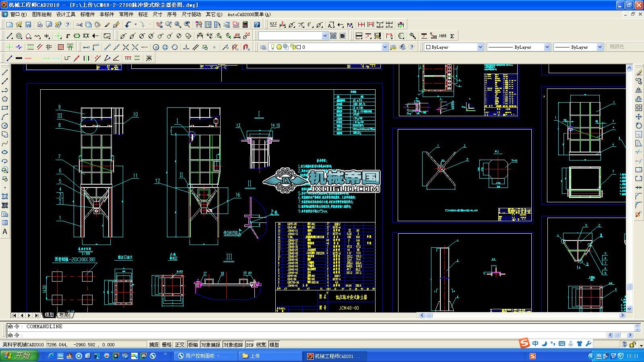
Task: Open the linetype ByLayer dropdown
Action: tap(548, 47)
